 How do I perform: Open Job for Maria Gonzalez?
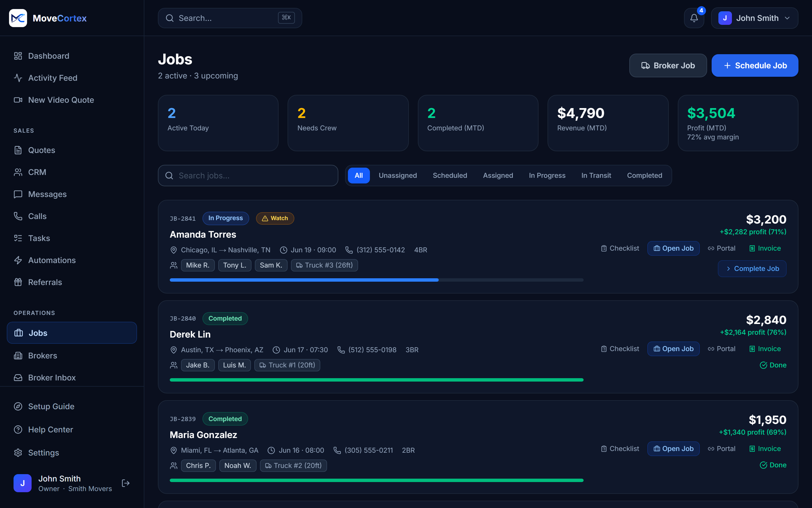(x=673, y=448)
